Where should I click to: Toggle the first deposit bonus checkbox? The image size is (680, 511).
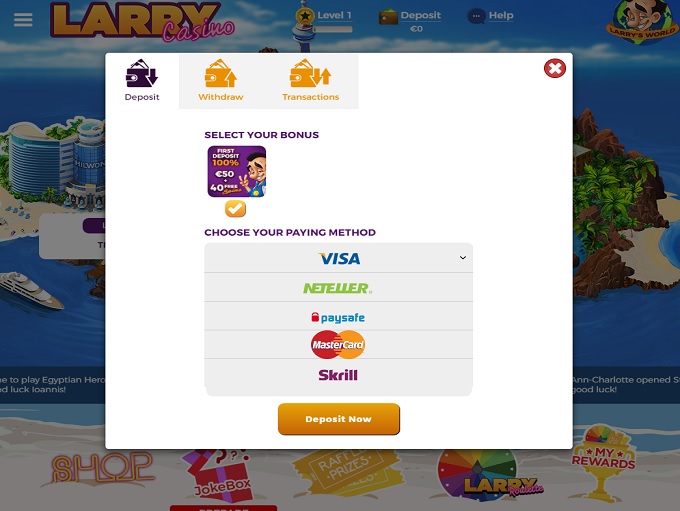(235, 209)
